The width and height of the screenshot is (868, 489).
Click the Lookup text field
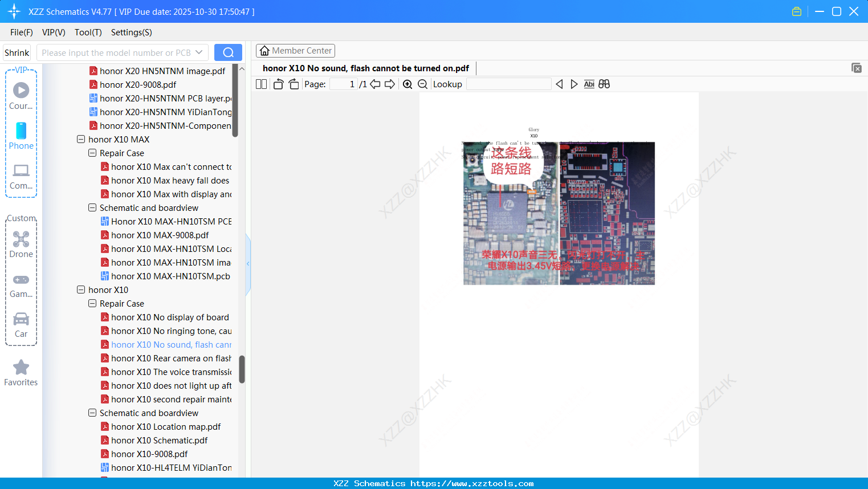[508, 84]
